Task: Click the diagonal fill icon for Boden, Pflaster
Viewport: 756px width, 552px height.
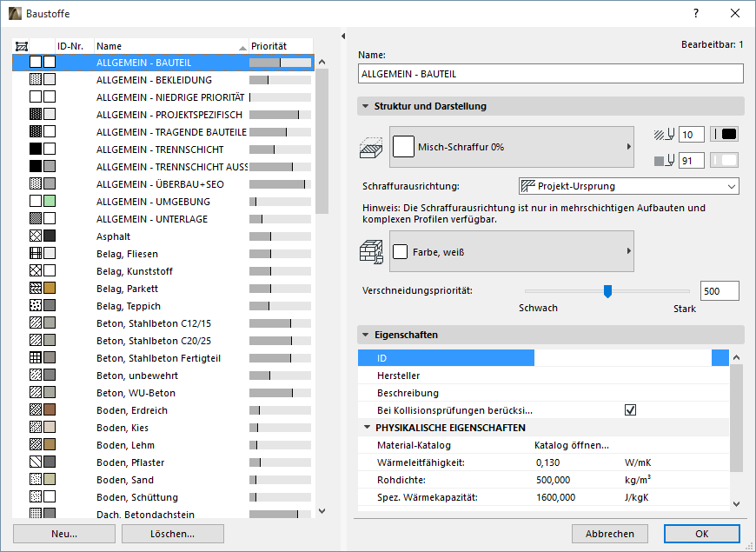Action: click(x=36, y=462)
